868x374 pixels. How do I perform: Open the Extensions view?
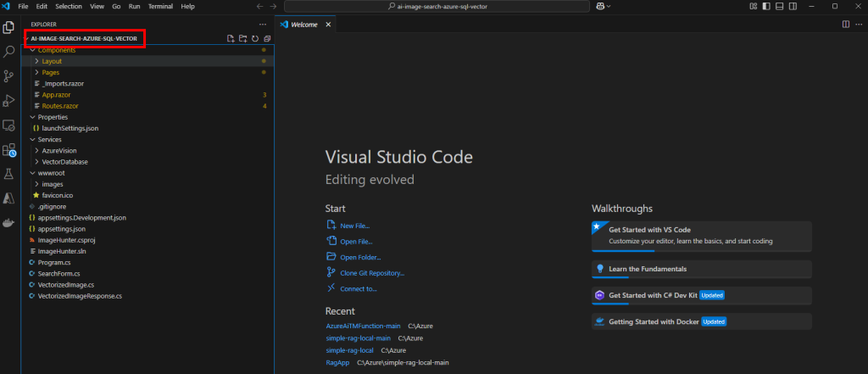pyautogui.click(x=8, y=150)
